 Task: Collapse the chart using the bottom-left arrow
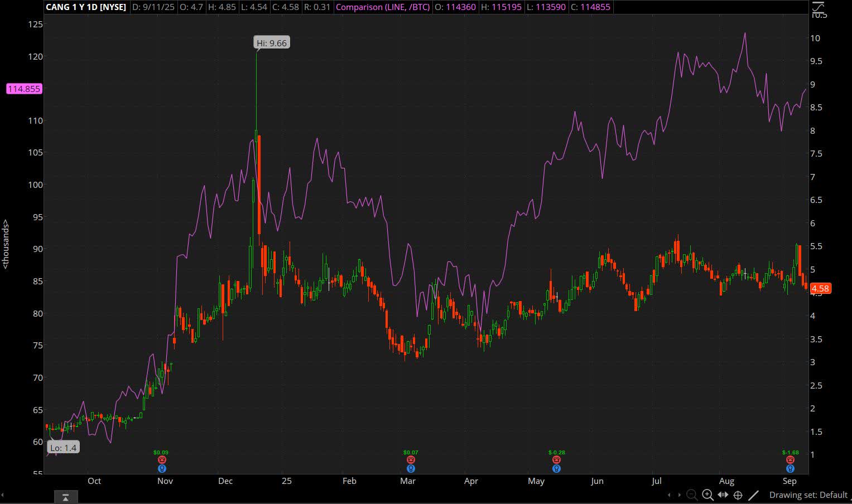point(65,497)
